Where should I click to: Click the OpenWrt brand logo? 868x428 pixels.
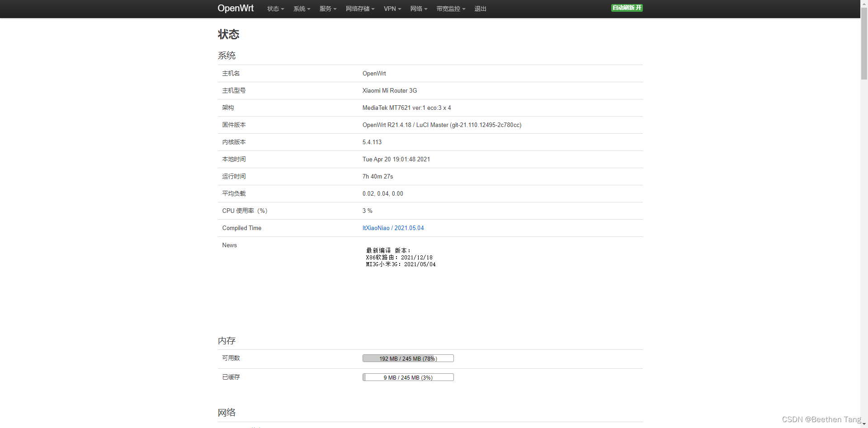coord(236,8)
